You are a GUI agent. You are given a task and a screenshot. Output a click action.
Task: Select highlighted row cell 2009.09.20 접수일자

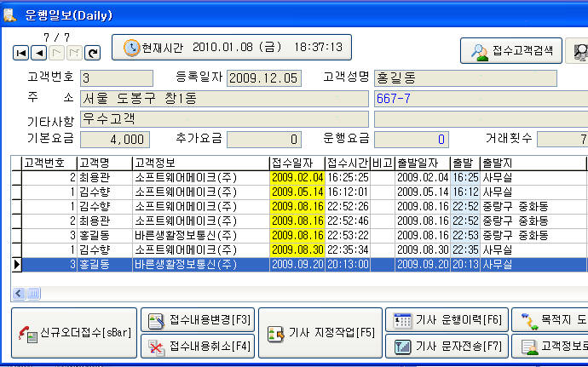click(x=297, y=264)
